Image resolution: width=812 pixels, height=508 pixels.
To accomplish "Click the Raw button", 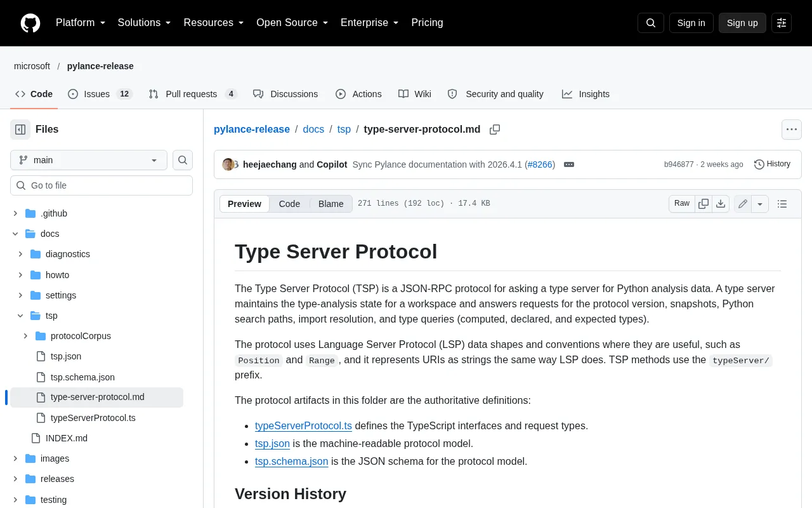I will pyautogui.click(x=682, y=204).
